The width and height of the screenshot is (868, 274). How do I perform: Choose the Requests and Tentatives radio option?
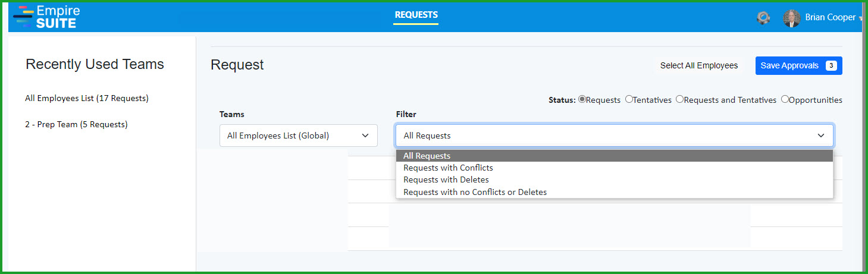pos(679,99)
